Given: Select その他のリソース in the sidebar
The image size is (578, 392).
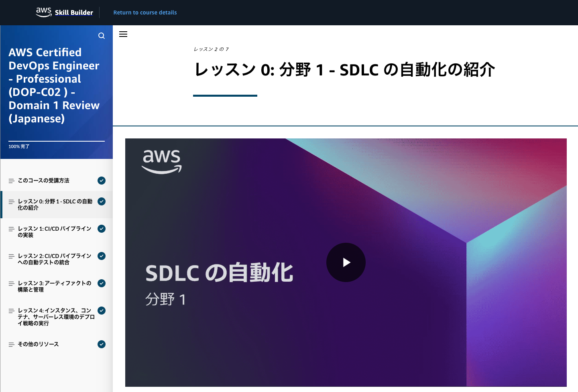Looking at the screenshot, I should pos(38,344).
